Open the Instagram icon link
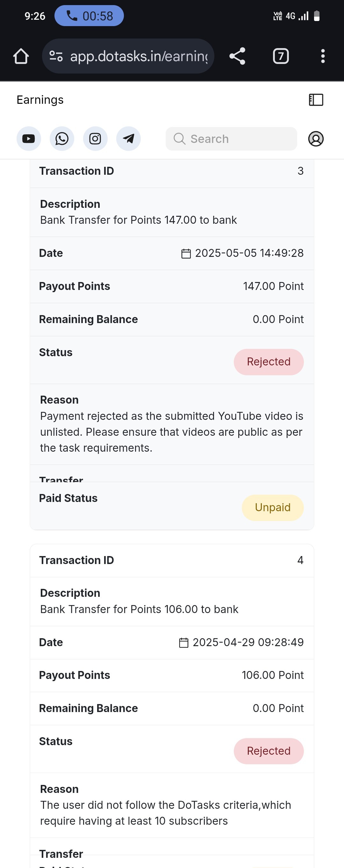This screenshot has width=344, height=868. 95,138
